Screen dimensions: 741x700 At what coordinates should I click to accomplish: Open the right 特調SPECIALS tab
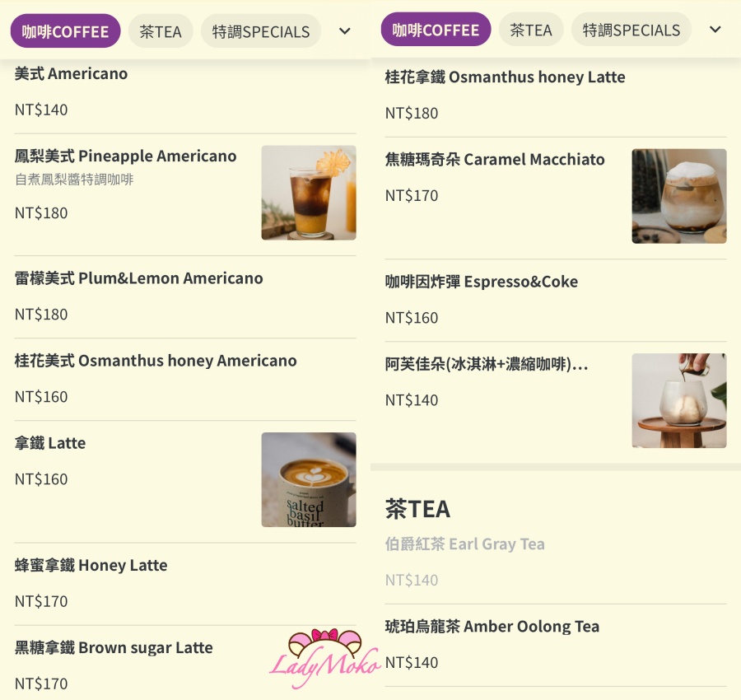tap(631, 30)
